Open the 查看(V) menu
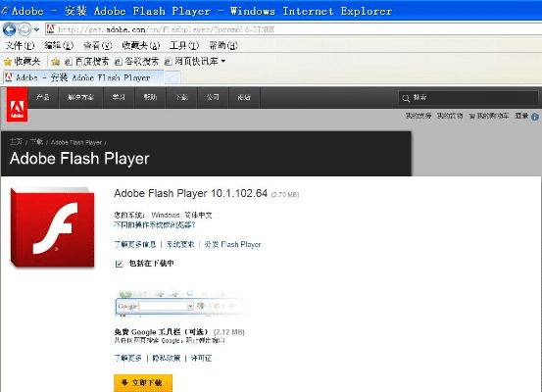The image size is (542, 392). click(x=98, y=45)
